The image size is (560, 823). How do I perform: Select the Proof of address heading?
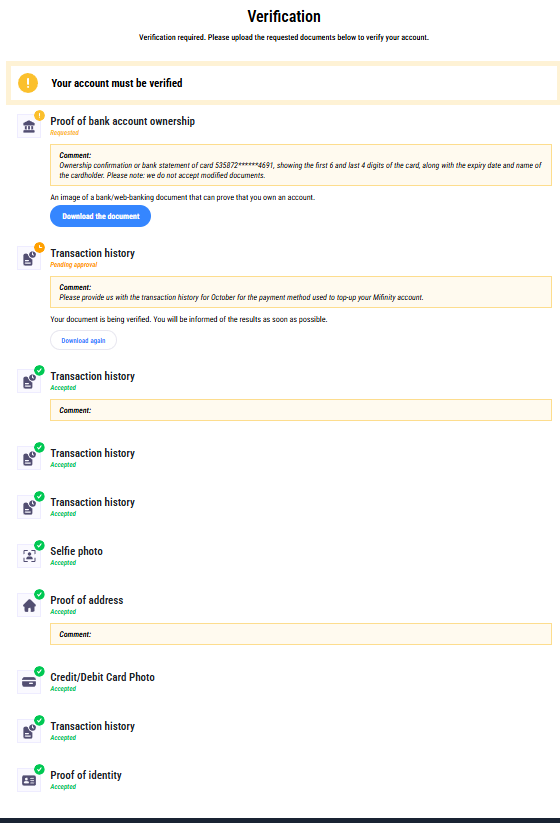point(87,600)
